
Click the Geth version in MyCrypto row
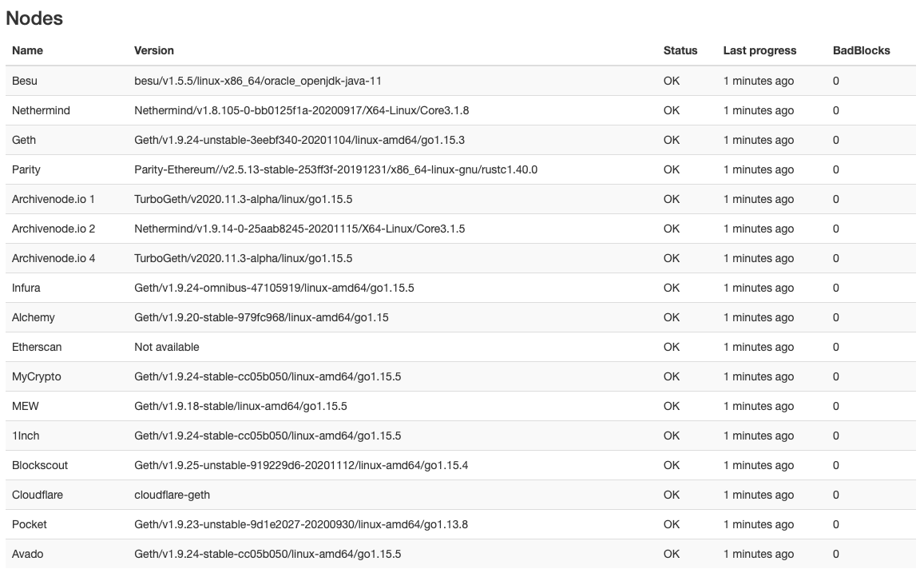[268, 376]
